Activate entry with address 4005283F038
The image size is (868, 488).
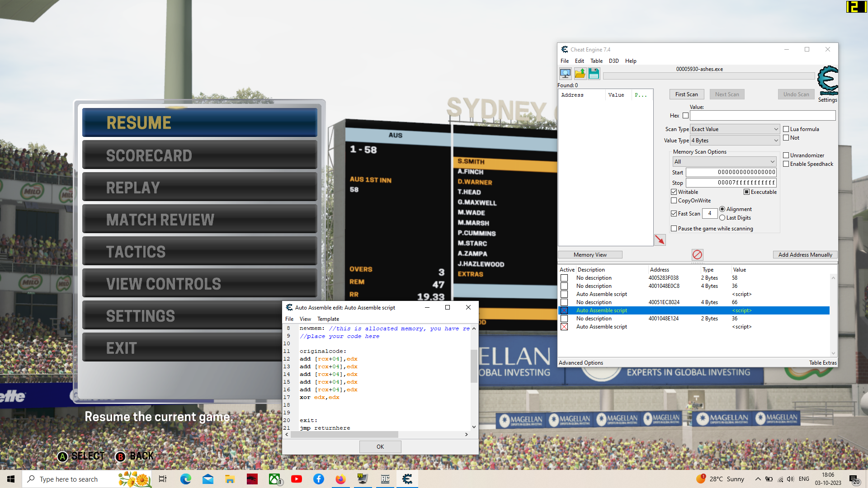564,278
